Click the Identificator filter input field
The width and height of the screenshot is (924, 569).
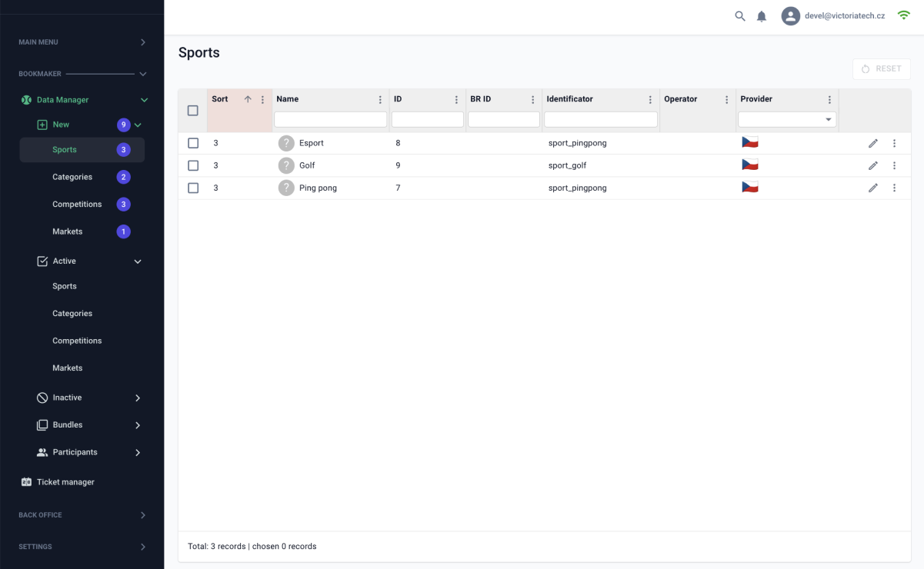pyautogui.click(x=600, y=120)
